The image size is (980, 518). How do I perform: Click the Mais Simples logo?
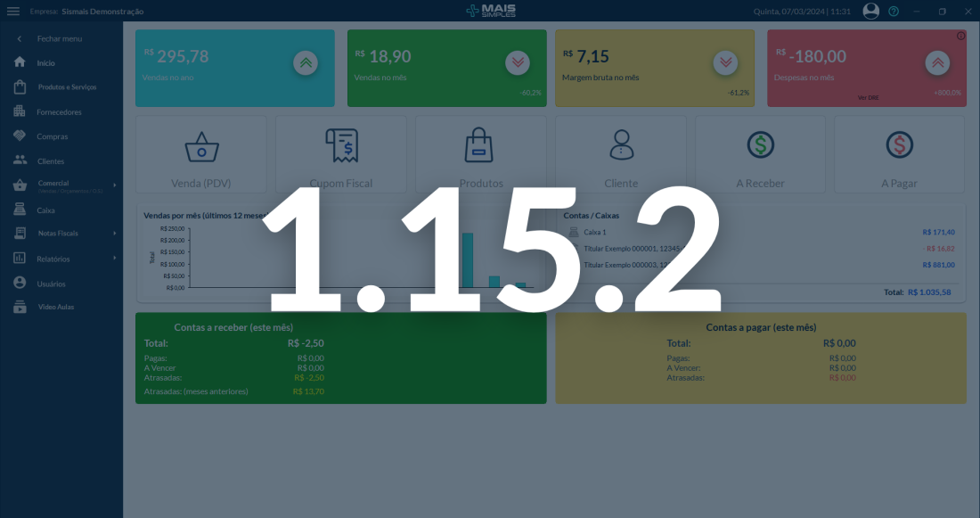point(491,11)
